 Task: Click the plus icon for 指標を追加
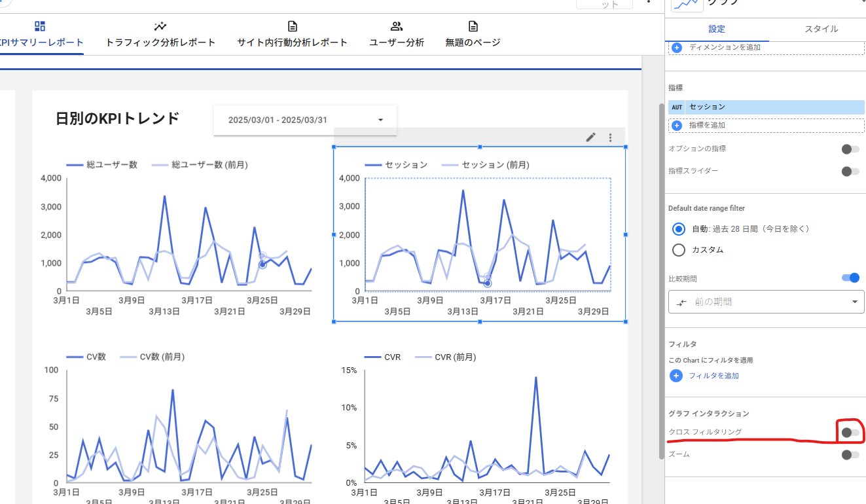677,125
